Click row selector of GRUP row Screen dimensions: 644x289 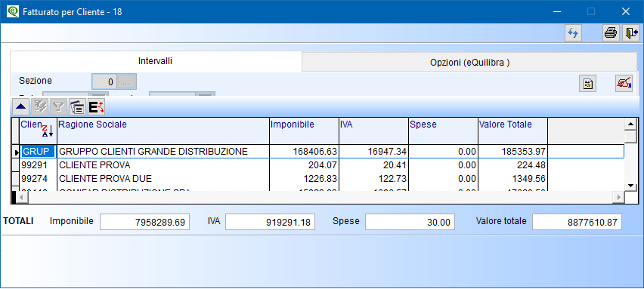(x=16, y=152)
